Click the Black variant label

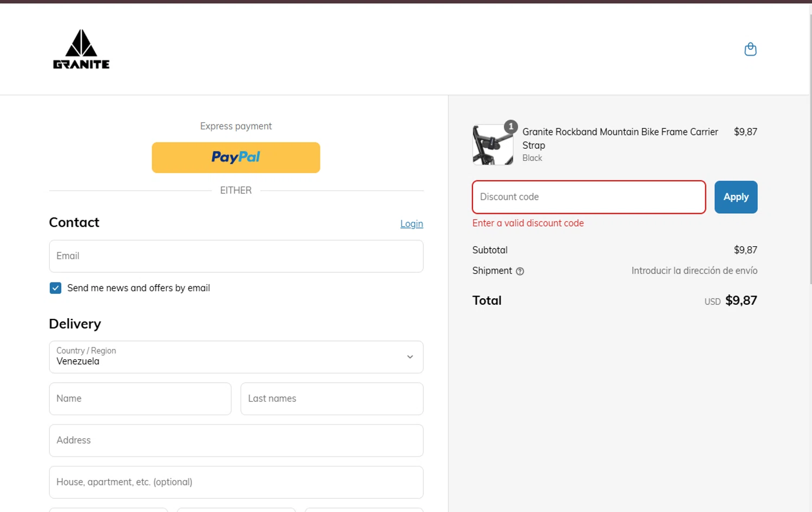(532, 158)
